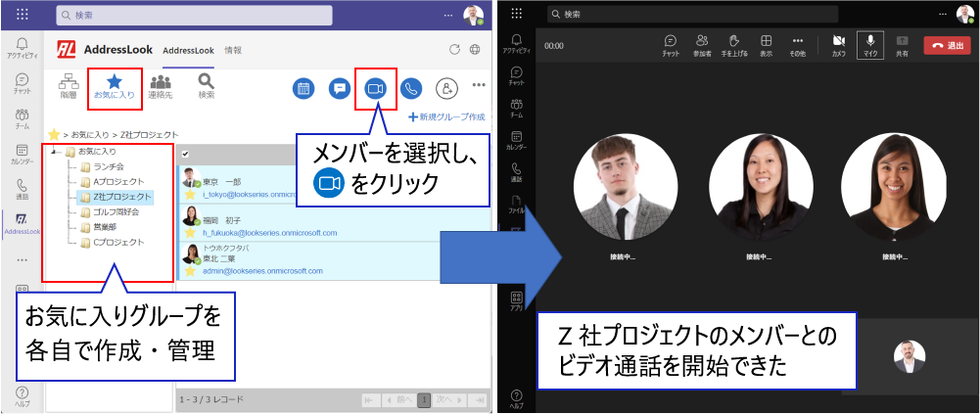
Task: Select the お気に入り favorites tab
Action: tap(115, 86)
